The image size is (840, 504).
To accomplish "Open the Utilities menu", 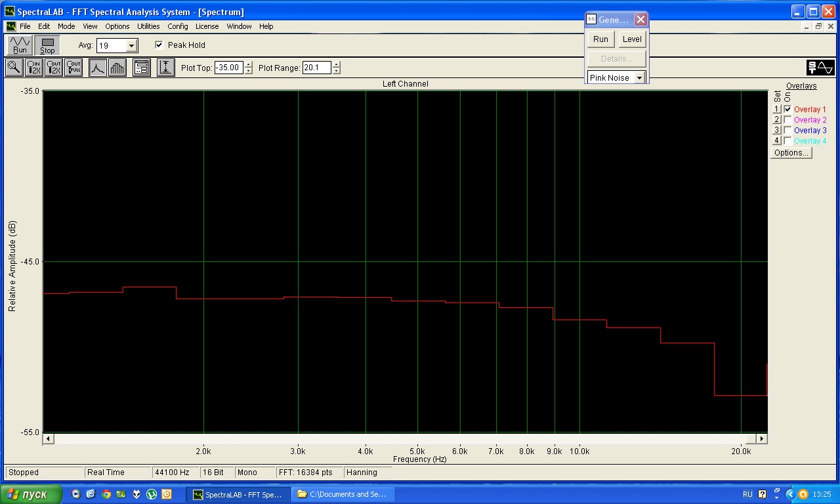I will point(148,26).
